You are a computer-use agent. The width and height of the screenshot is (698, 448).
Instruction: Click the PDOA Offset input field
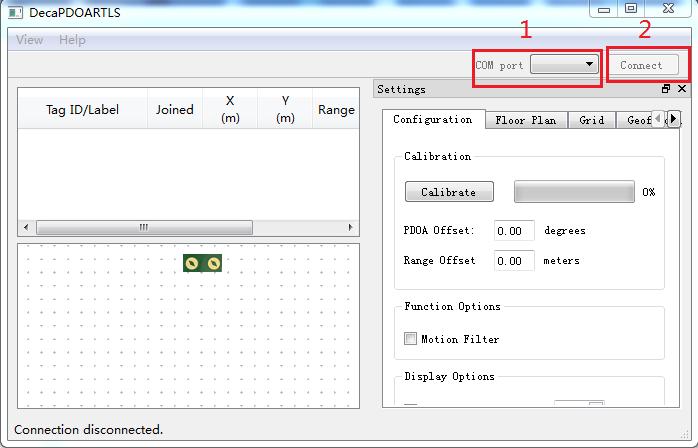[514, 231]
